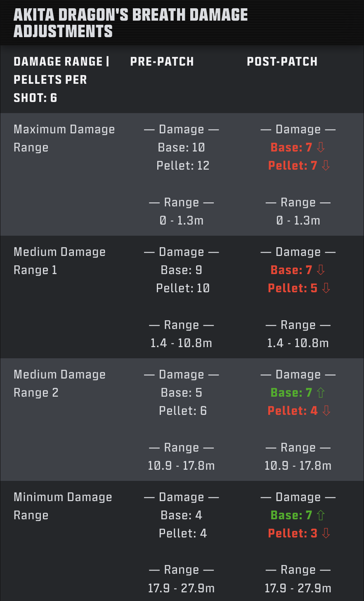Select the pre-patch 10.9 - 17.8m range text
Image resolution: width=364 pixels, height=601 pixels.
pos(181,466)
